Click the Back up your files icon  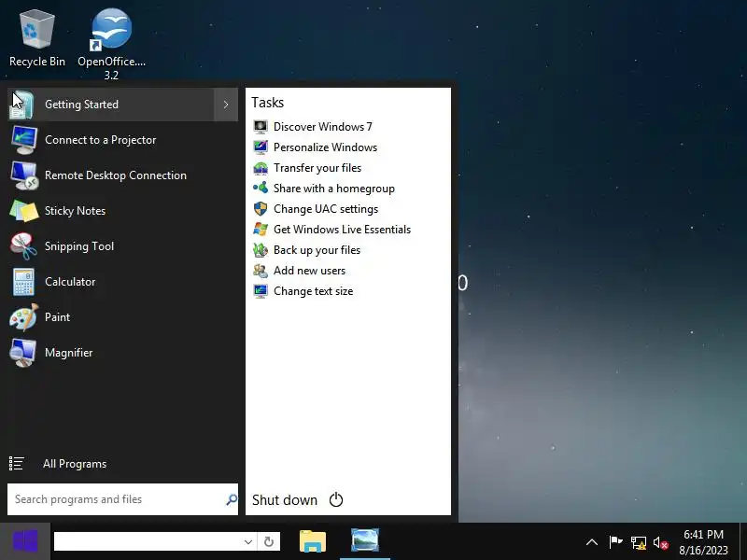[x=261, y=249]
